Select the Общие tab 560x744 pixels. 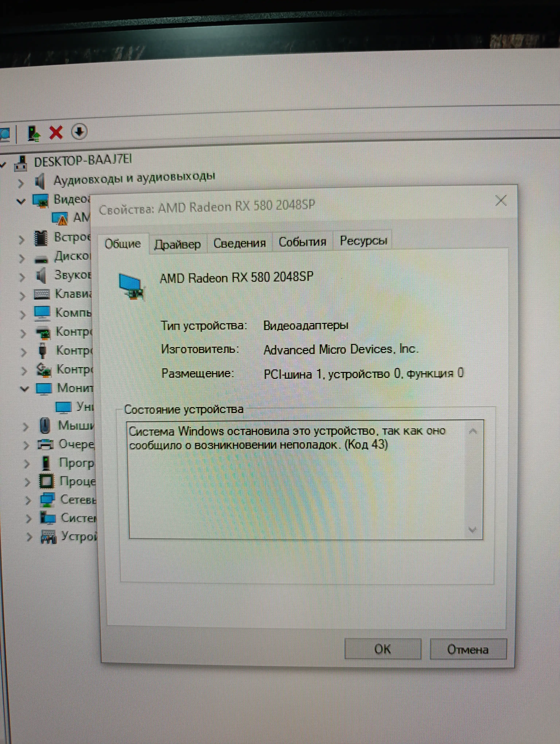pyautogui.click(x=123, y=243)
